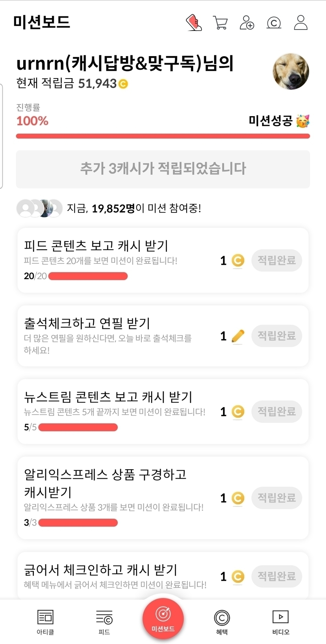Tap the red sneaker icon in header
The width and height of the screenshot is (326, 644).
tap(194, 23)
